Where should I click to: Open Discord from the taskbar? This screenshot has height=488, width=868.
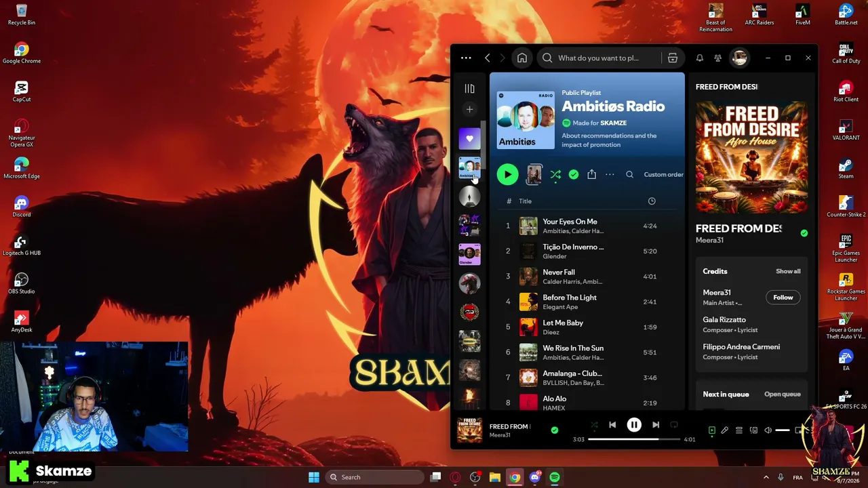535,477
